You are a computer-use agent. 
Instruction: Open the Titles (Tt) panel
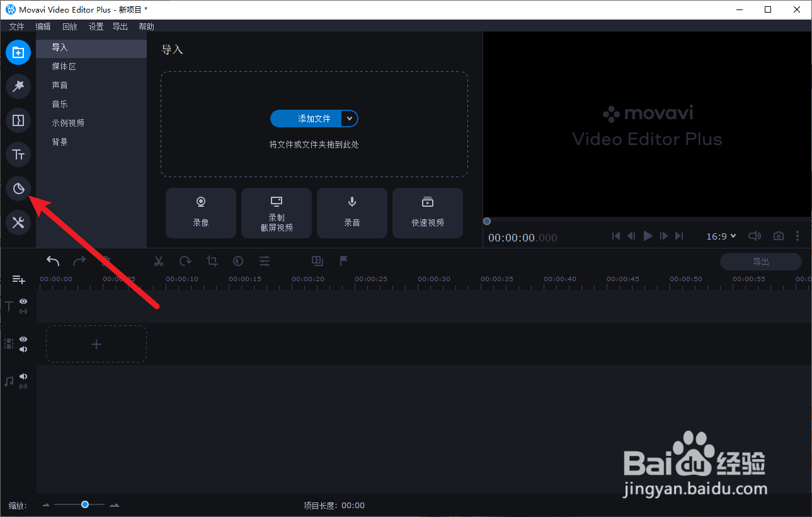pos(18,154)
